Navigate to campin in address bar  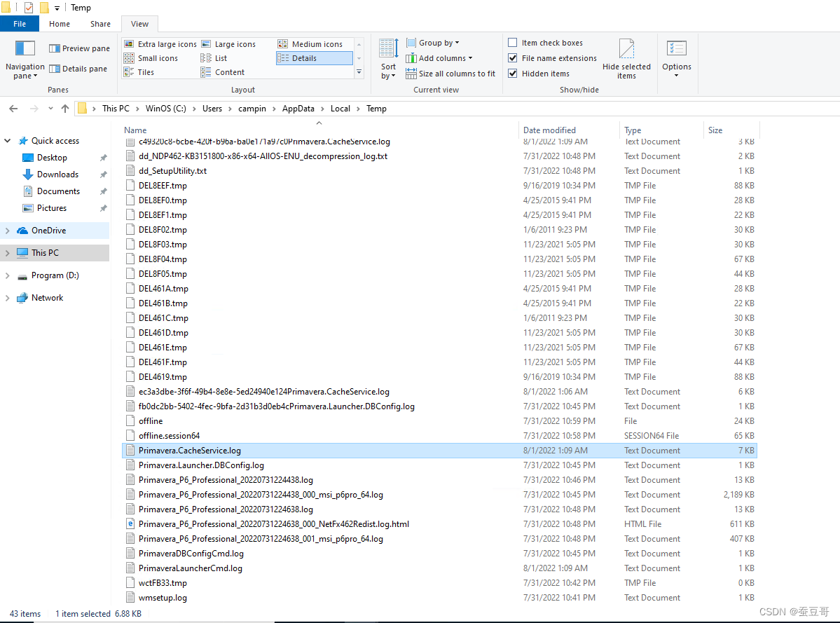click(x=252, y=108)
